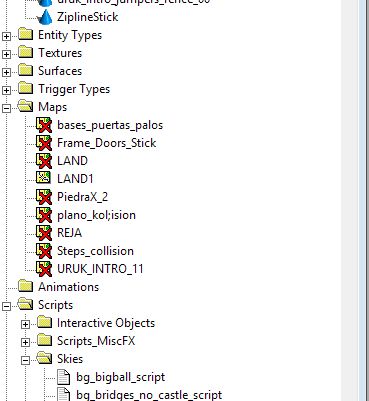Click the Trigger Types folder icon
The width and height of the screenshot is (369, 401).
26,88
